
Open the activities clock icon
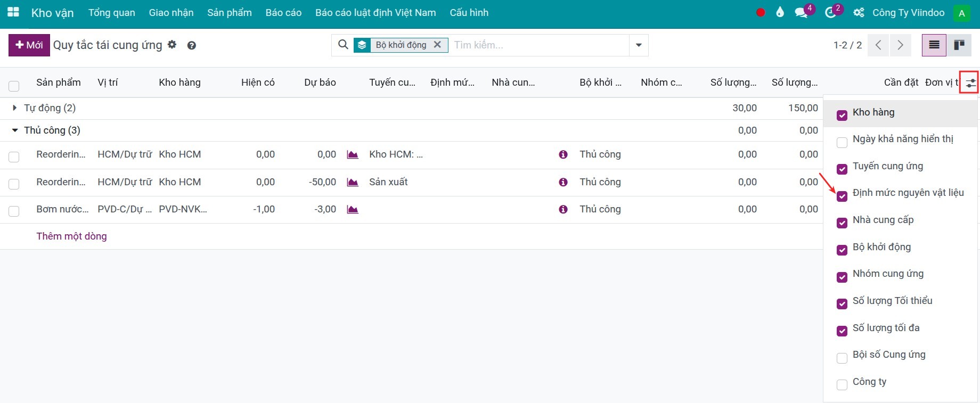[830, 13]
